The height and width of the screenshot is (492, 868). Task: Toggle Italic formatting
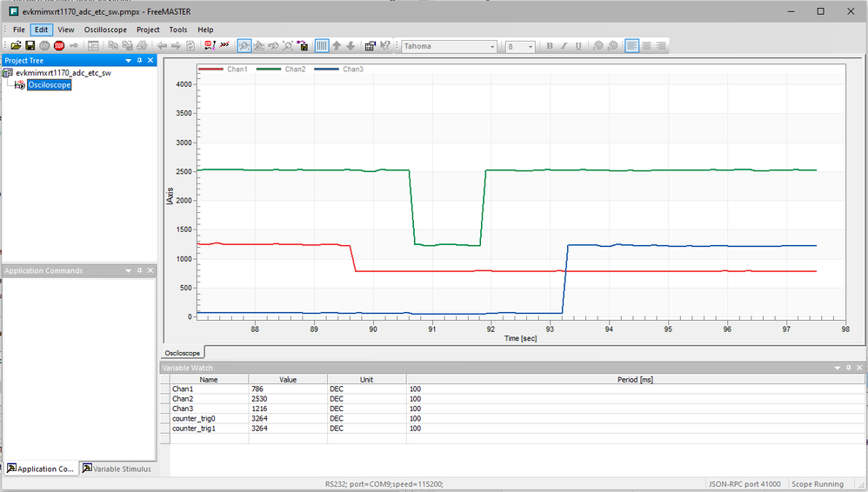[564, 46]
